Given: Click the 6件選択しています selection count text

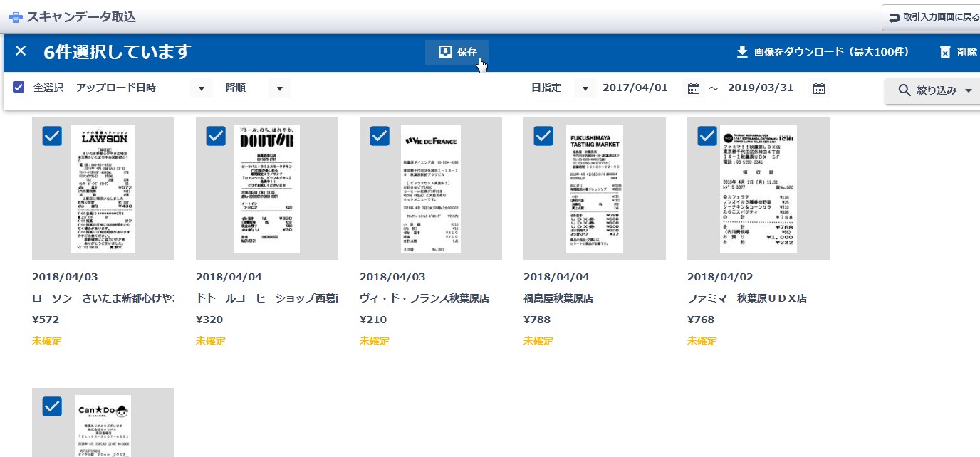Looking at the screenshot, I should point(118,52).
